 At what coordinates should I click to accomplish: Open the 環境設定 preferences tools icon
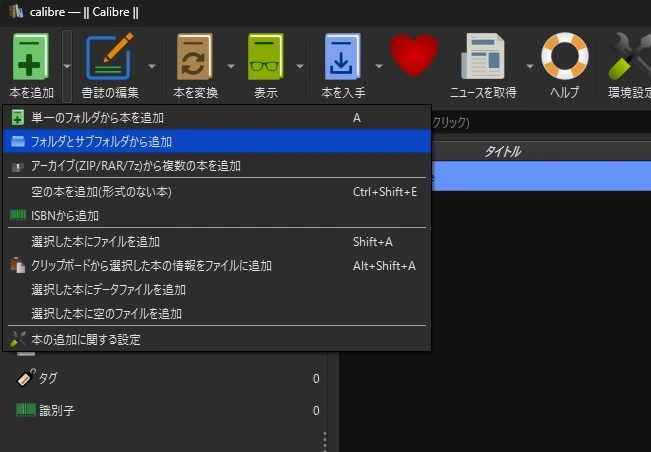(629, 56)
